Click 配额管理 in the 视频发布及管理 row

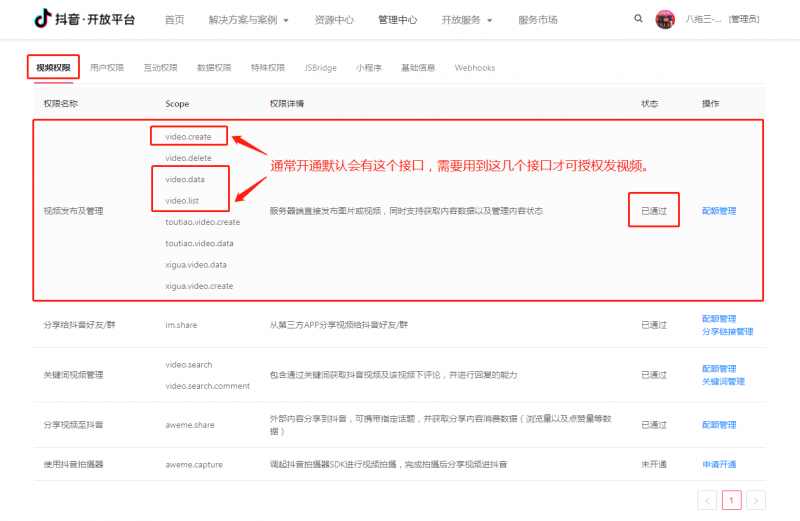tap(719, 211)
